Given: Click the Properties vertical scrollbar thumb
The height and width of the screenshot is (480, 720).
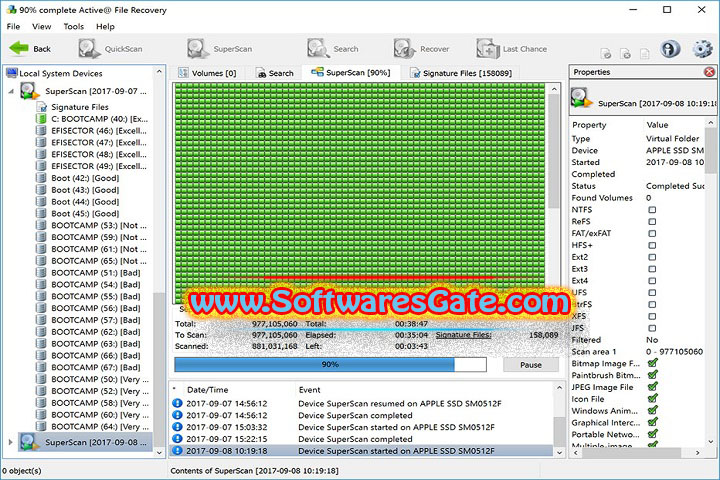Looking at the screenshot, I should coord(710,150).
